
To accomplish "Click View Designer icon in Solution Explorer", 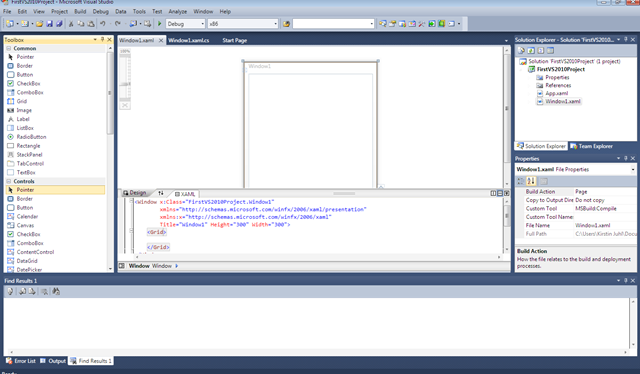I will (550, 51).
